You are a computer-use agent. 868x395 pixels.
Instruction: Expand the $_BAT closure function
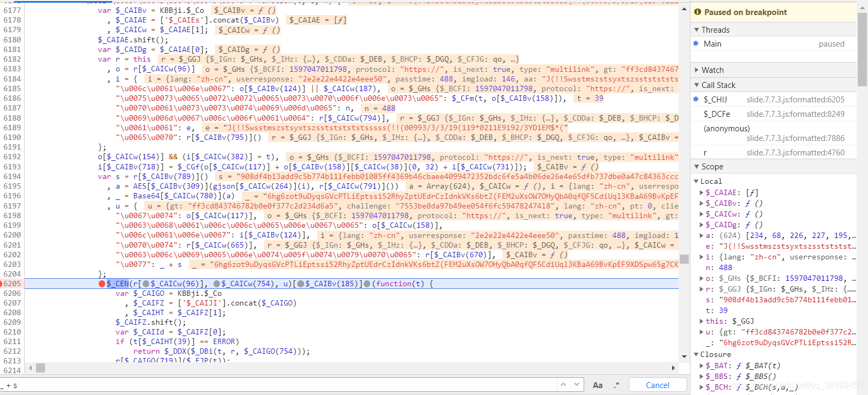[x=702, y=366]
